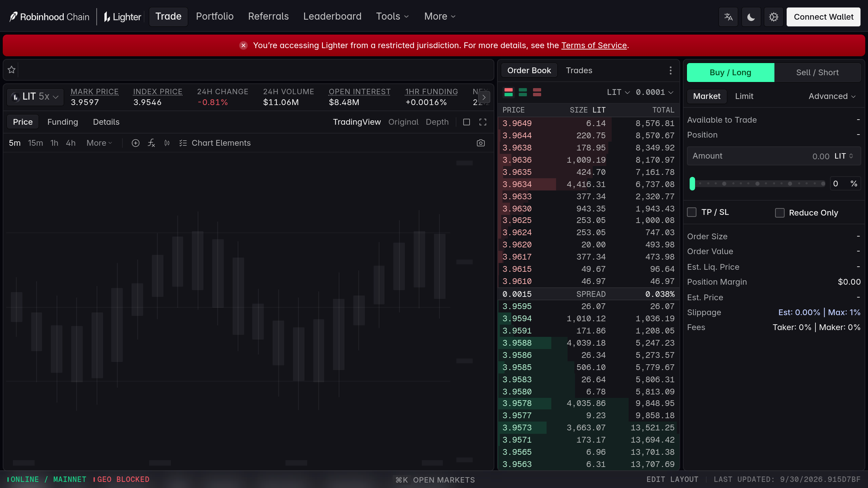This screenshot has height=488, width=868.
Task: Expand More chart timeframes
Action: (99, 143)
